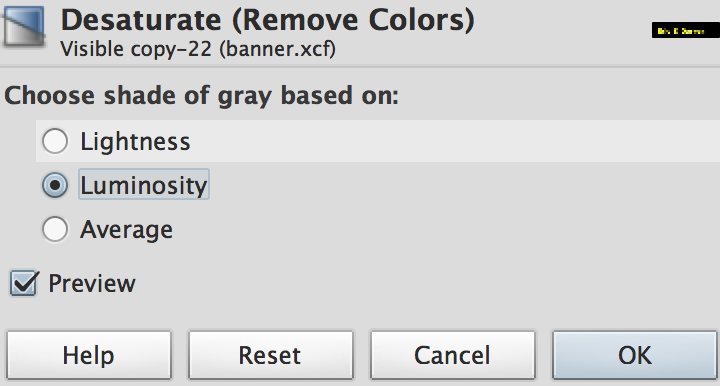Click the highlighted Lightness row background
This screenshot has width=720, height=386.
(378, 141)
